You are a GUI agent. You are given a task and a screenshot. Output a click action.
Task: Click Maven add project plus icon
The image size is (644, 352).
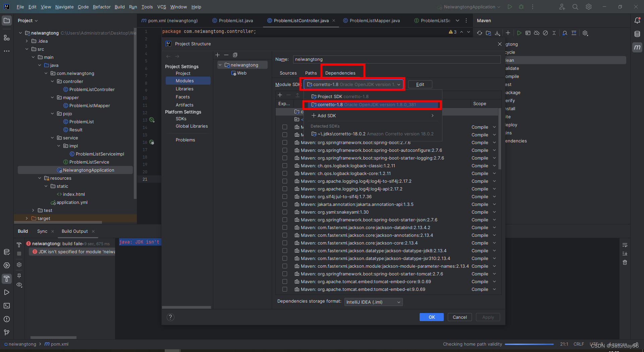coord(508,33)
